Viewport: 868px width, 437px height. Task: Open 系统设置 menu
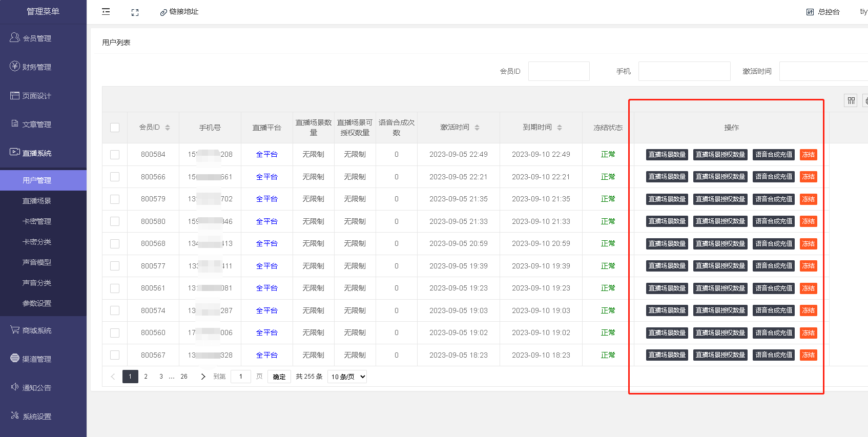(43, 417)
